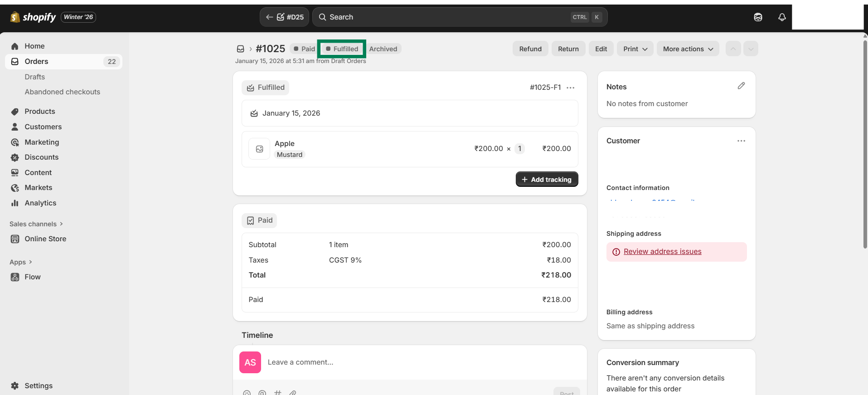
Task: Expand the Apps section
Action: [21, 262]
